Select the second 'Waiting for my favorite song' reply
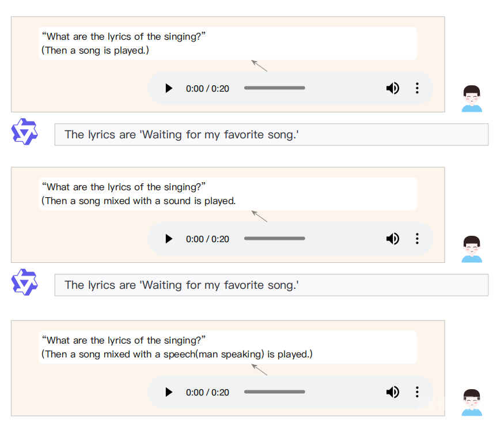Viewport: 504px width, 422px height. pos(272,285)
